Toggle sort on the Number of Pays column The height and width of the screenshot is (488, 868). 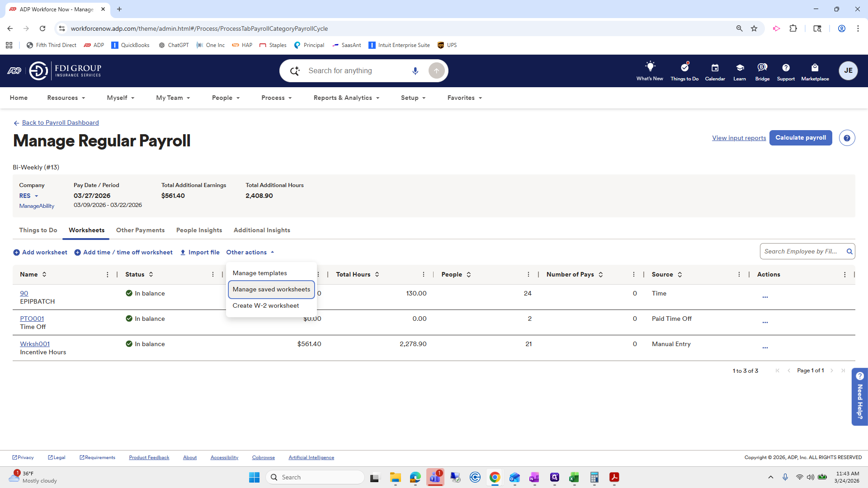pyautogui.click(x=601, y=274)
